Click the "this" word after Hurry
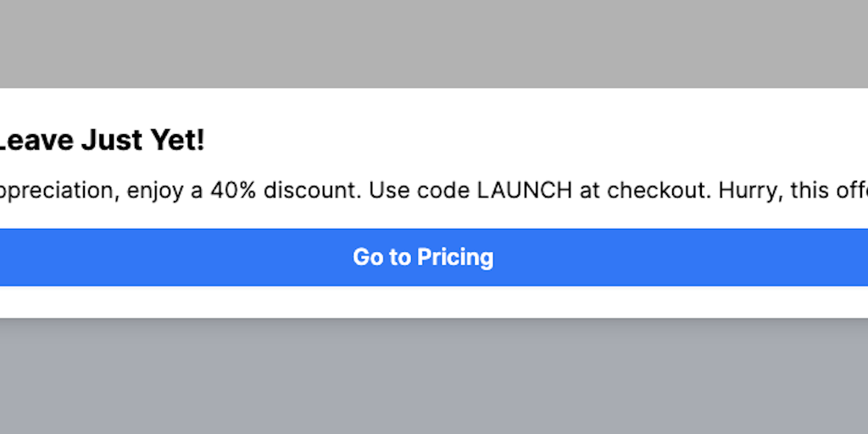 coord(810,191)
